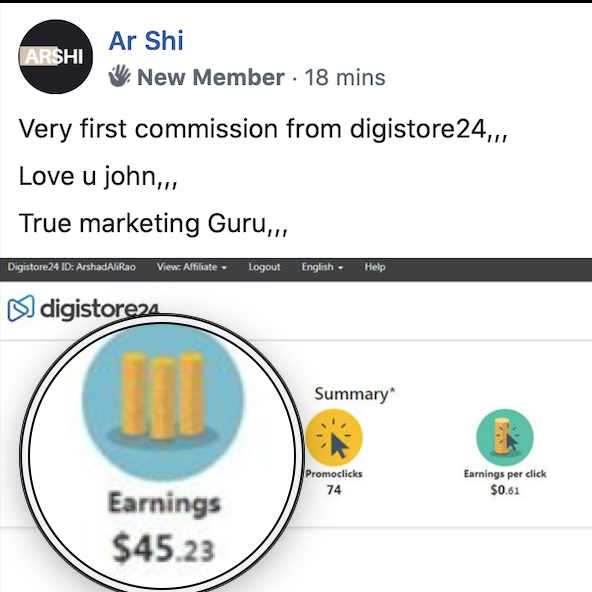
Task: Click the waving hand New Member icon
Action: (x=119, y=76)
